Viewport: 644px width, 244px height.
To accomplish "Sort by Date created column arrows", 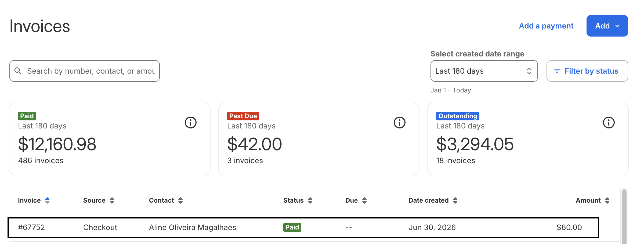I will tap(455, 200).
